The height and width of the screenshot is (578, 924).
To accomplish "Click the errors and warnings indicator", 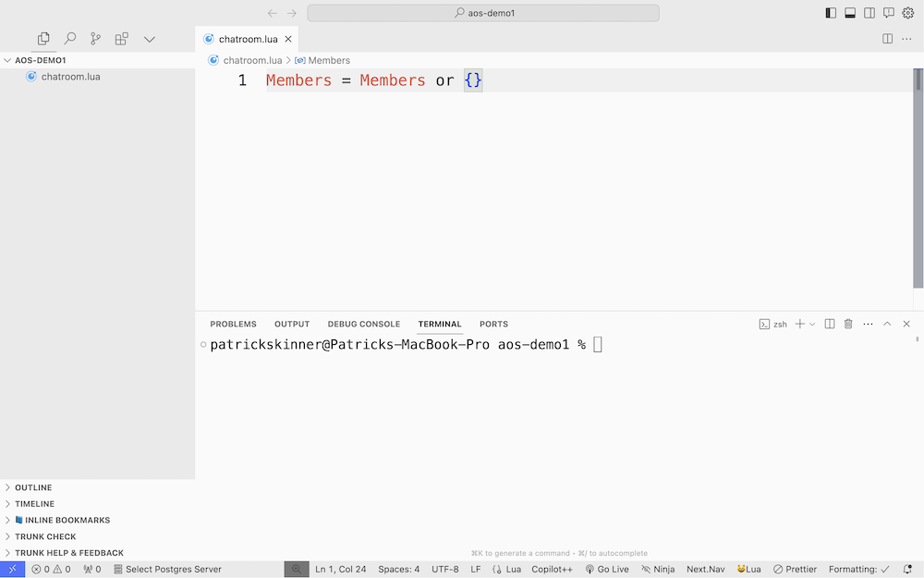I will click(x=51, y=569).
